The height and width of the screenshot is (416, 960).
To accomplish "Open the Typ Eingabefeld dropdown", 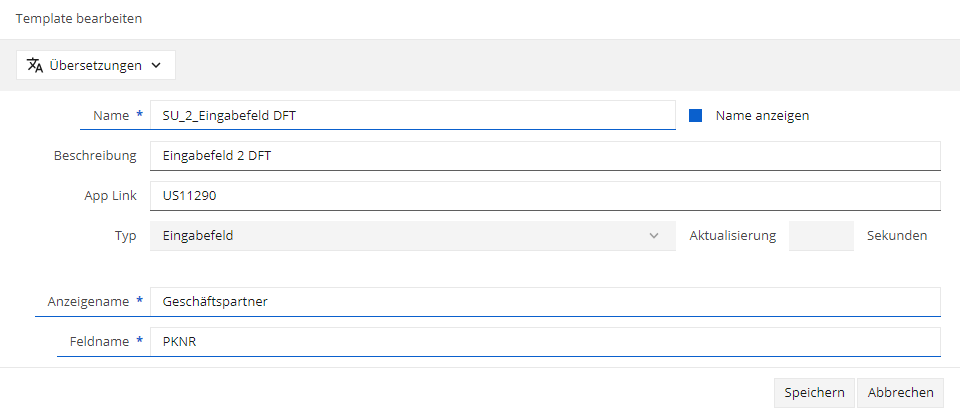I will (413, 236).
